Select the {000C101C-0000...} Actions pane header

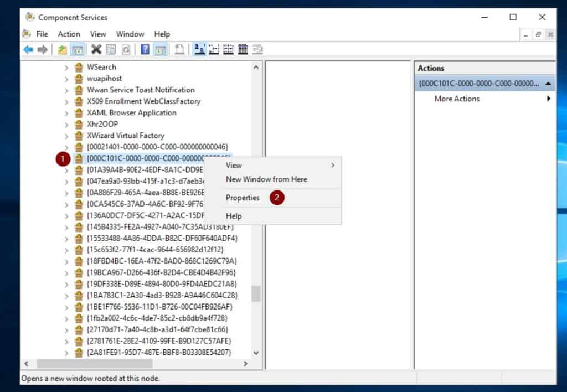tap(484, 84)
